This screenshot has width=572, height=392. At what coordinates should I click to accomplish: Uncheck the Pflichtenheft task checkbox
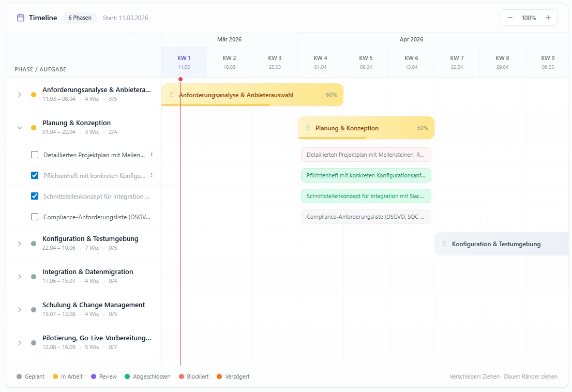pyautogui.click(x=34, y=175)
